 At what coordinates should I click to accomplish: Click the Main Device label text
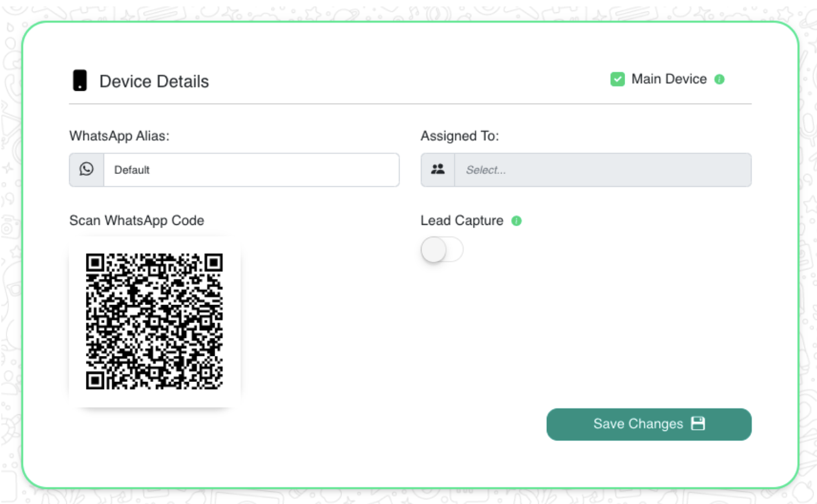pyautogui.click(x=669, y=79)
